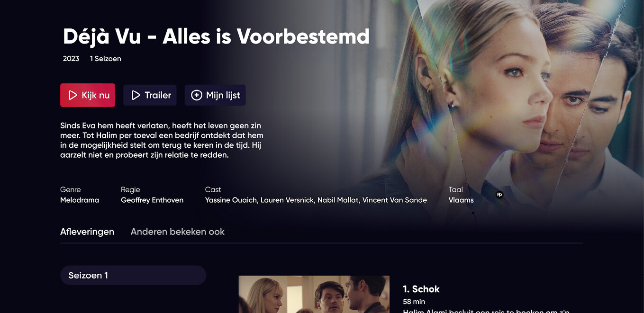The height and width of the screenshot is (313, 644).
Task: Add the show via Mijn lijst
Action: (x=215, y=95)
